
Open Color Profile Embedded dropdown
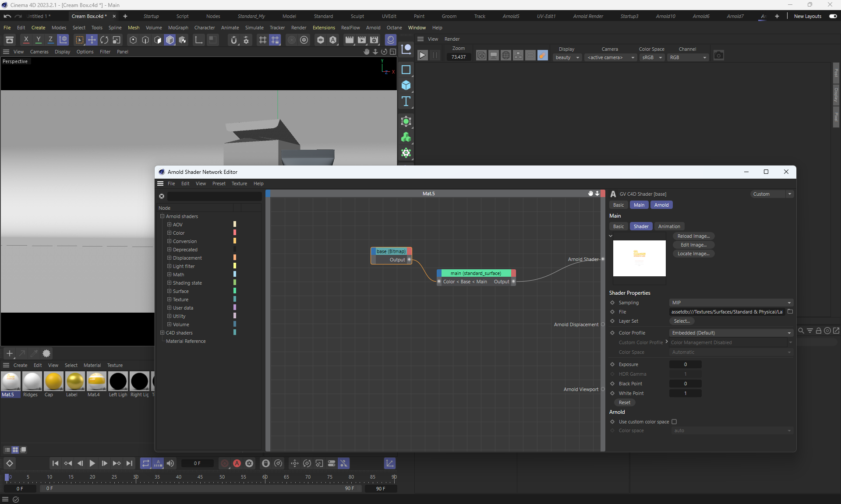(731, 333)
